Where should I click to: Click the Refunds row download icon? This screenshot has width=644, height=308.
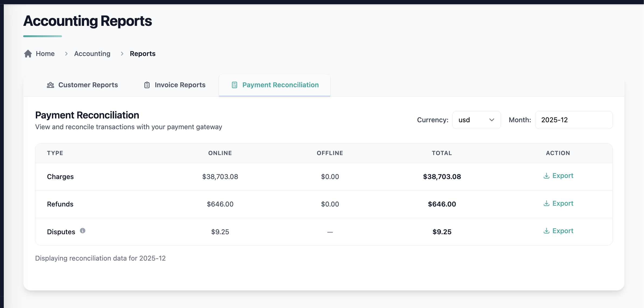(x=546, y=203)
